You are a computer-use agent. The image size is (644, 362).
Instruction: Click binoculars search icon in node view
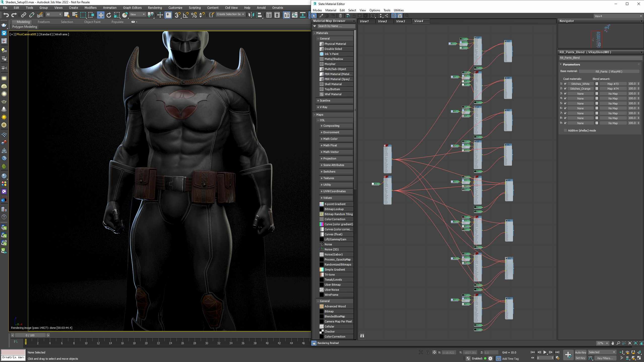362,336
